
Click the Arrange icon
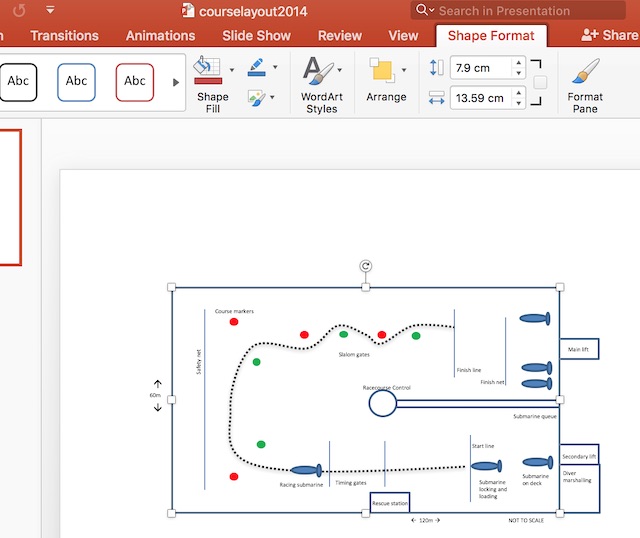381,72
